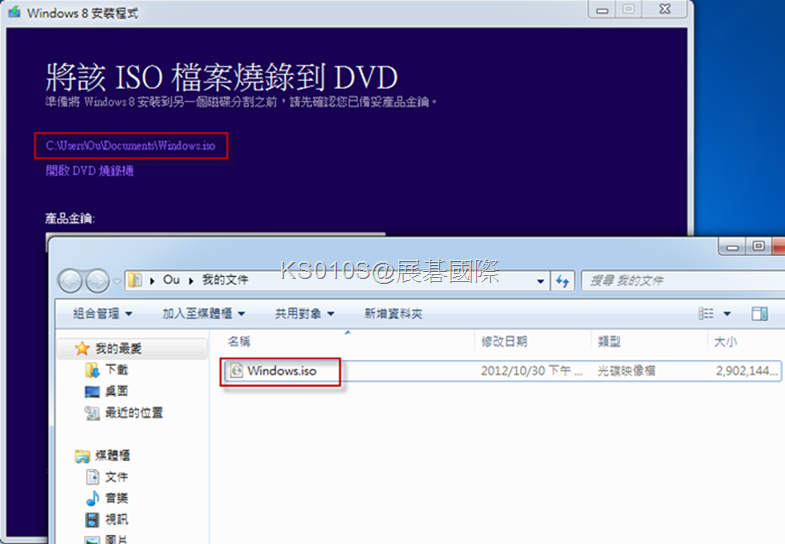Open the C:\Users\Ou\Documents\Windows.iso path link
The width and height of the screenshot is (785, 544).
coord(130,146)
